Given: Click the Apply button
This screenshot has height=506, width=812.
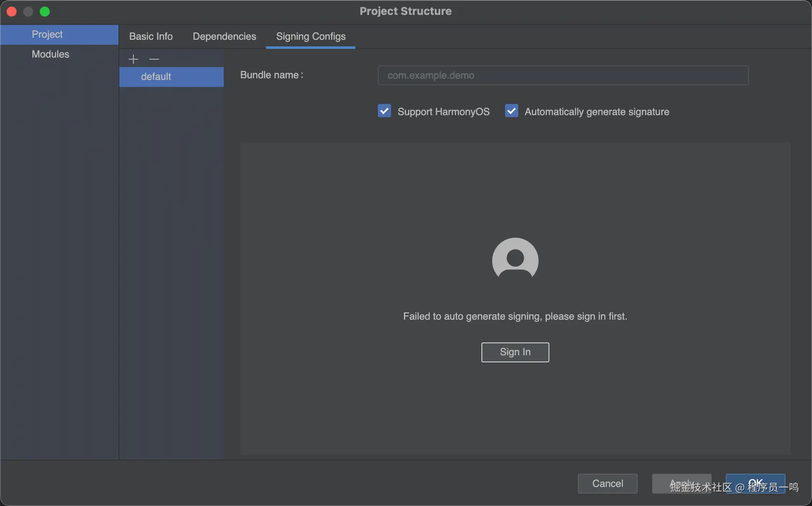Looking at the screenshot, I should 681,483.
